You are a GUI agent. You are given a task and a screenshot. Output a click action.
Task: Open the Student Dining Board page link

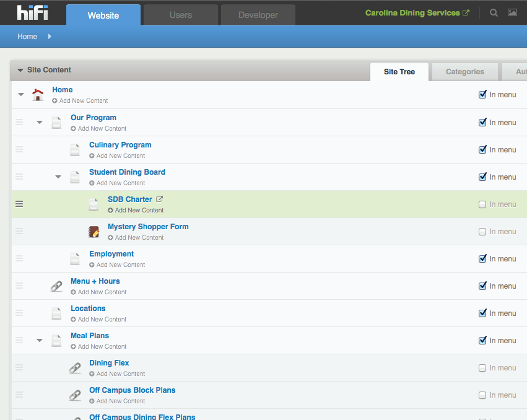pos(127,172)
